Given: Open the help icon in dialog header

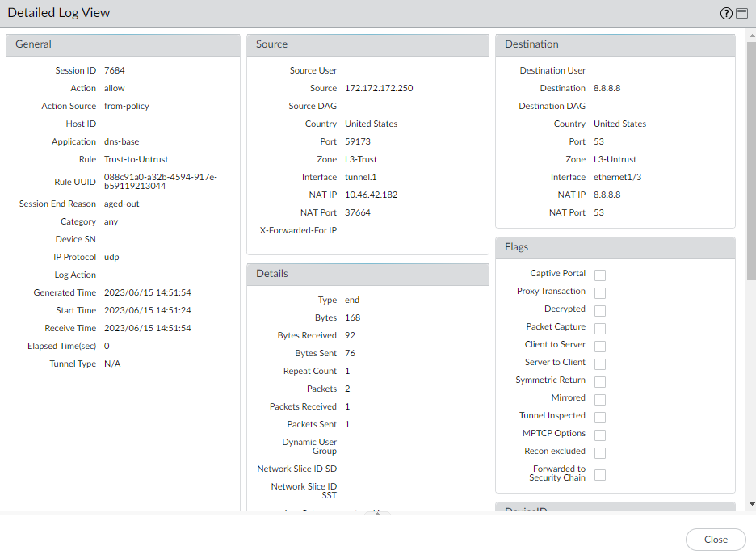Looking at the screenshot, I should pos(726,13).
